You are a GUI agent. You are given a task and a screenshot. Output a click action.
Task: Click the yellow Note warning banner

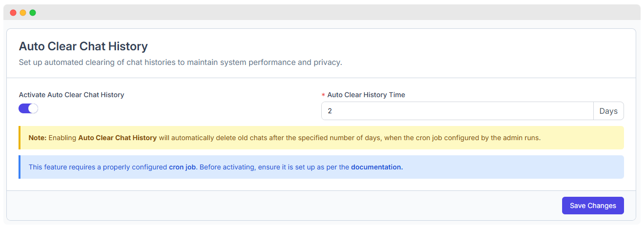321,138
